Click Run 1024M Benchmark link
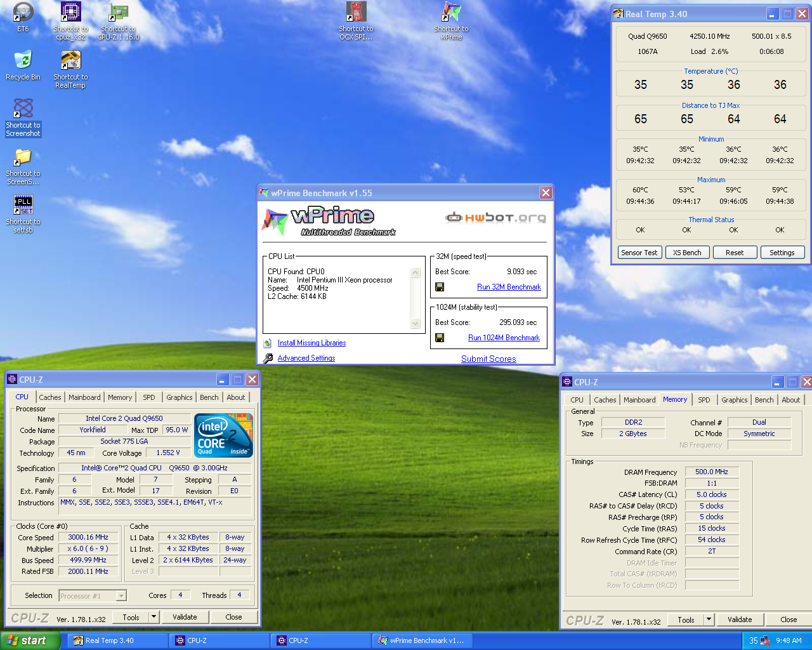The image size is (812, 650). [504, 338]
